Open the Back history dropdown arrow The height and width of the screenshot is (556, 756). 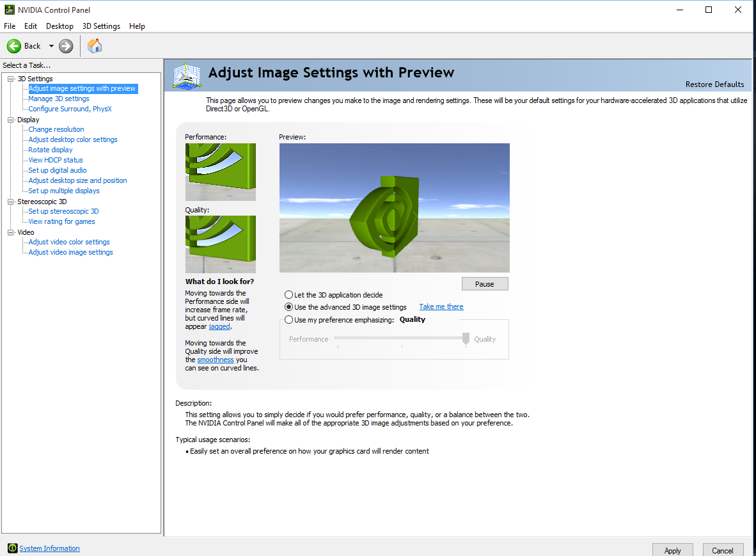pyautogui.click(x=51, y=46)
